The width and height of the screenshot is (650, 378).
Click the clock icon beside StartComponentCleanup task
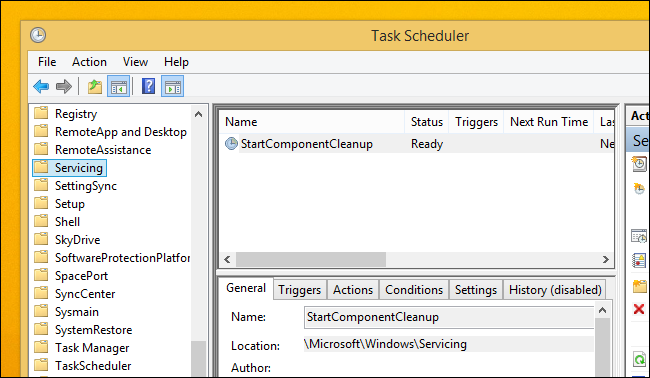coord(231,143)
